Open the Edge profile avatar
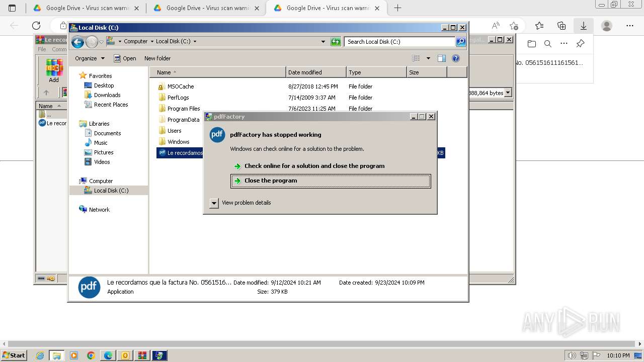The height and width of the screenshot is (362, 644). (607, 26)
